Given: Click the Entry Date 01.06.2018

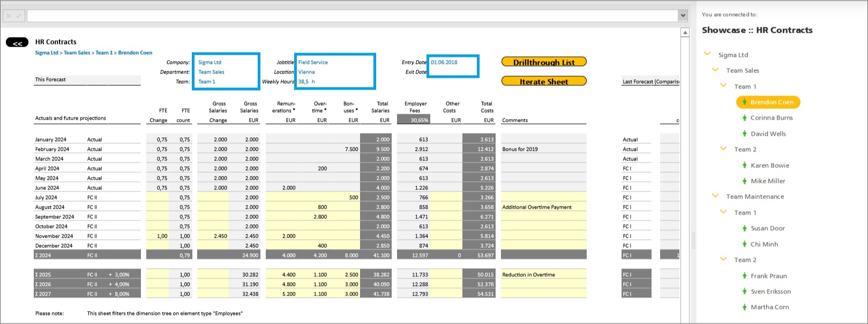Looking at the screenshot, I should coord(444,62).
